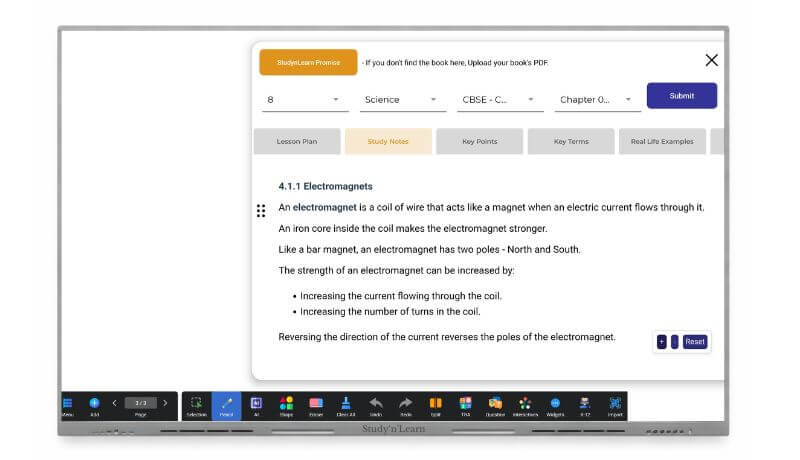Click the StudynLearn Promise button
This screenshot has width=800, height=460.
[308, 62]
